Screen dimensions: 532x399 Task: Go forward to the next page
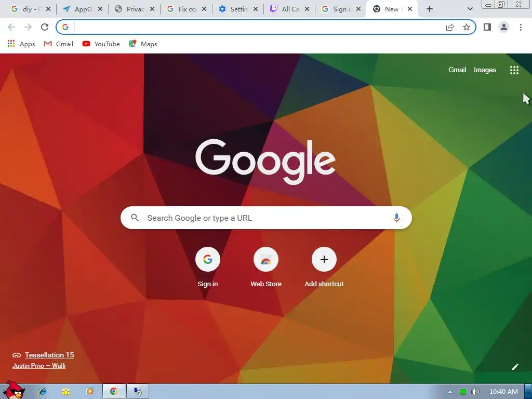point(28,27)
